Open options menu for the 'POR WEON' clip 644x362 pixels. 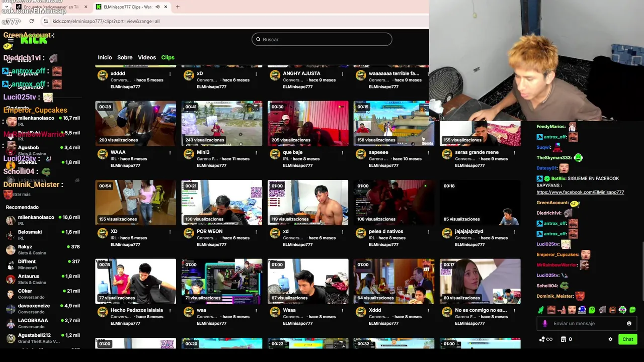pyautogui.click(x=256, y=232)
